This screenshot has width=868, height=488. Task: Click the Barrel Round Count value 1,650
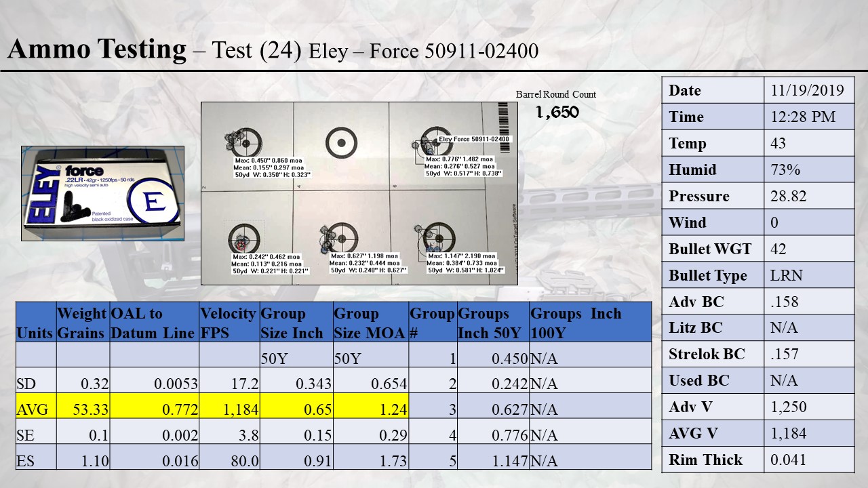[x=557, y=113]
